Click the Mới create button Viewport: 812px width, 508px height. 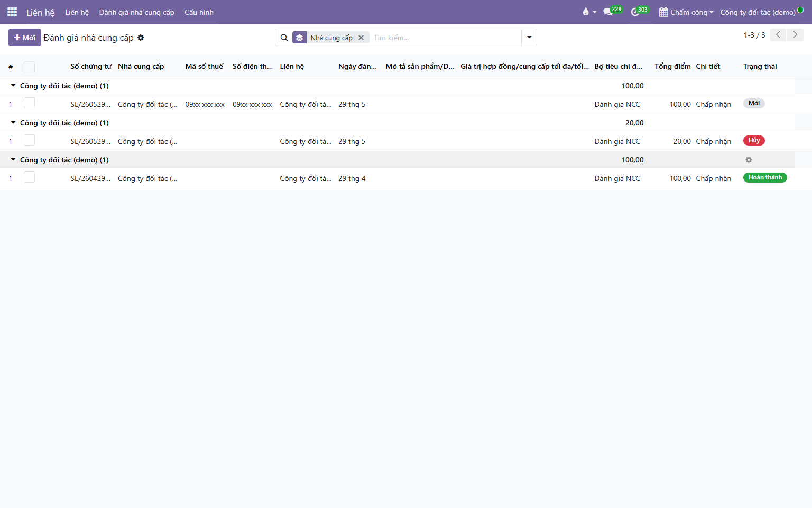pos(25,38)
